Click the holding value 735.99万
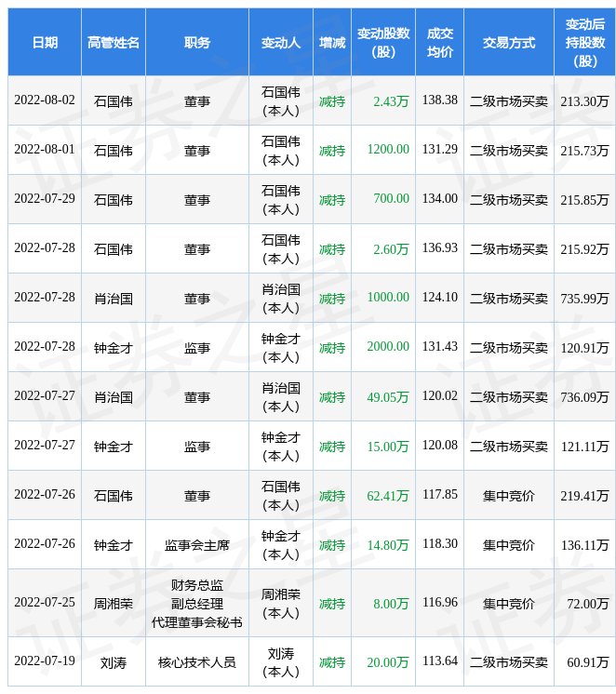Viewport: 616px width, 694px height. 584,299
